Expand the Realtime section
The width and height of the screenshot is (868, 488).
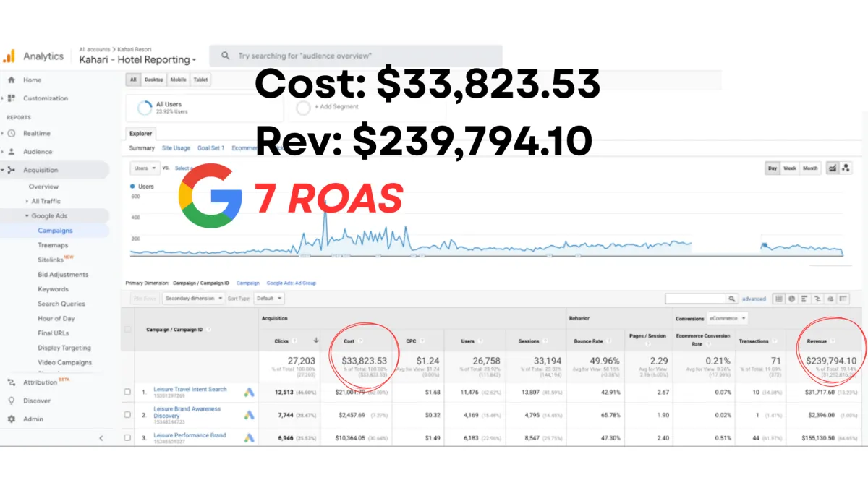coord(3,134)
